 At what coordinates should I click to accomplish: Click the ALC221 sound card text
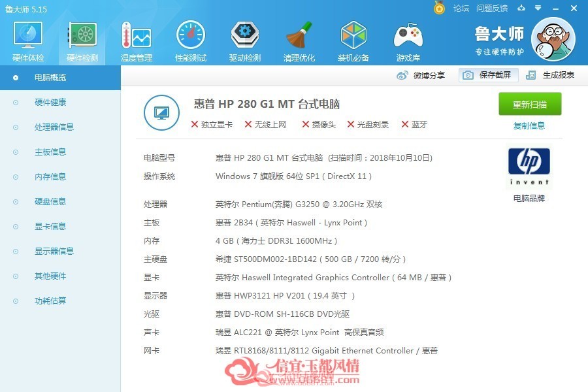click(300, 333)
